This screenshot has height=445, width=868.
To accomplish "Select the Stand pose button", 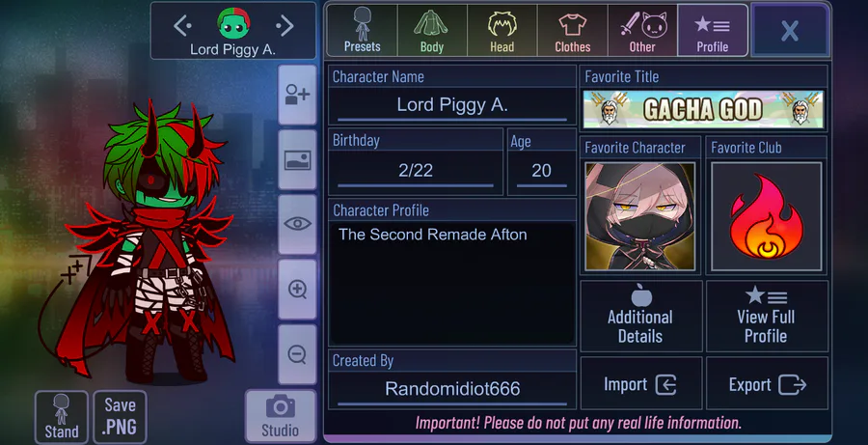I will tap(62, 417).
